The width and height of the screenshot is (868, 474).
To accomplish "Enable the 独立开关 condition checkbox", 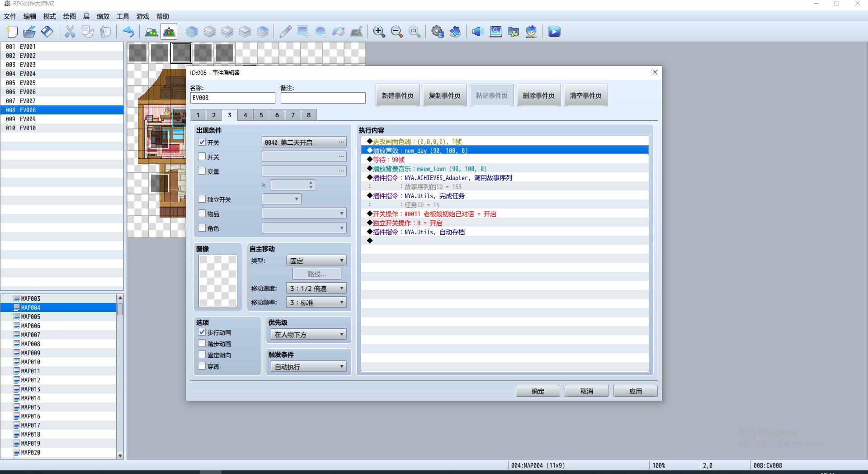I will [x=202, y=199].
